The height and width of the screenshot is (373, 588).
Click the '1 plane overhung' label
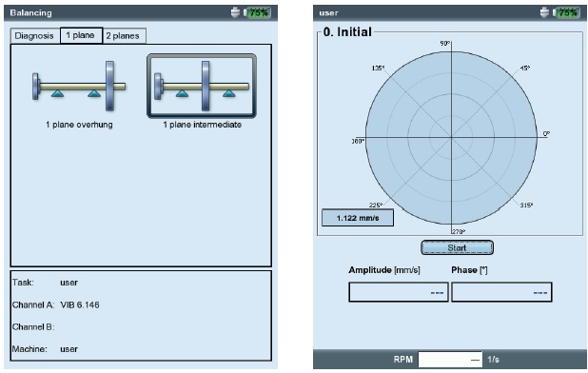point(79,125)
